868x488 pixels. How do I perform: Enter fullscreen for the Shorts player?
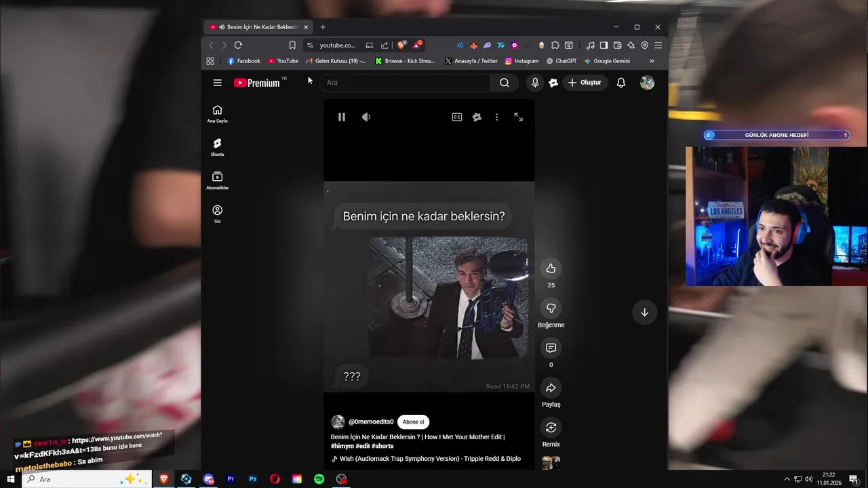point(519,117)
